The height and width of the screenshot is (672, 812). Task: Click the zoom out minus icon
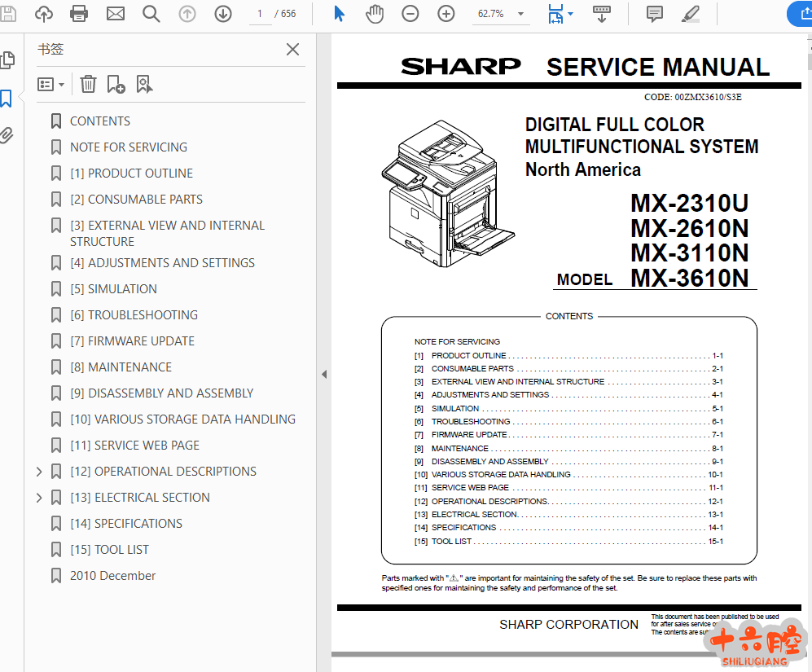[410, 14]
